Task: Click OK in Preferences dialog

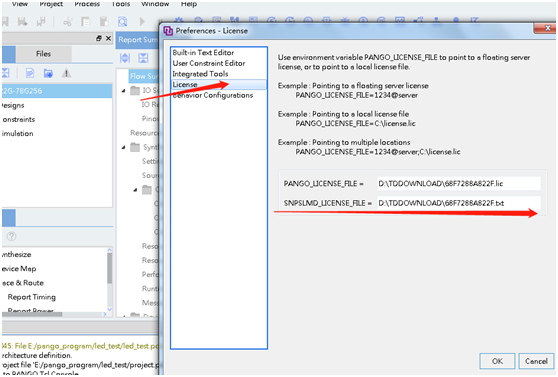Action: (x=497, y=361)
